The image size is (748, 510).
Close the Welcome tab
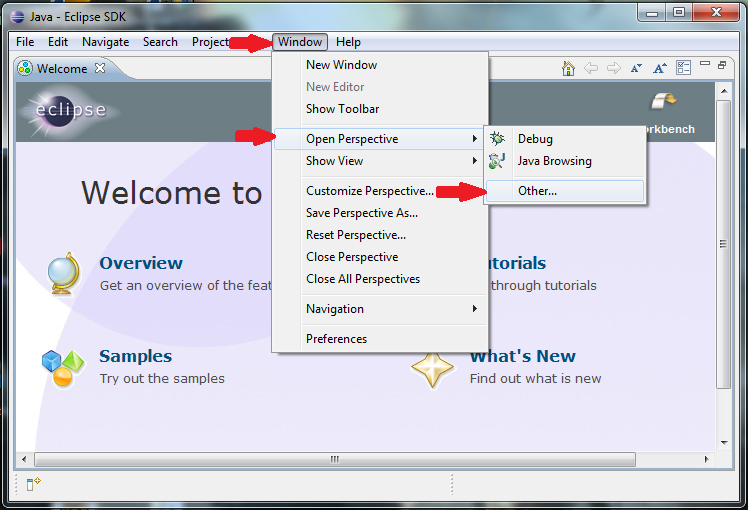coord(100,68)
